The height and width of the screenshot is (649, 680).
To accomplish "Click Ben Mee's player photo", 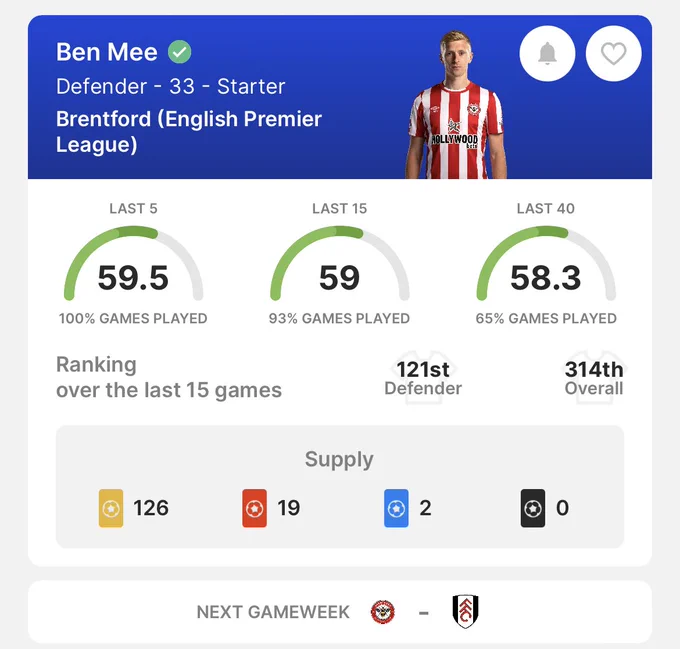I will [456, 105].
